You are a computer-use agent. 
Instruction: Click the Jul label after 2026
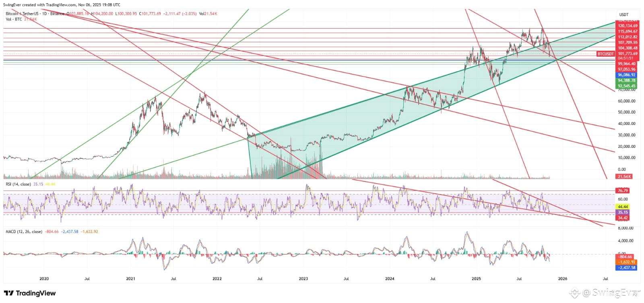click(x=605, y=278)
